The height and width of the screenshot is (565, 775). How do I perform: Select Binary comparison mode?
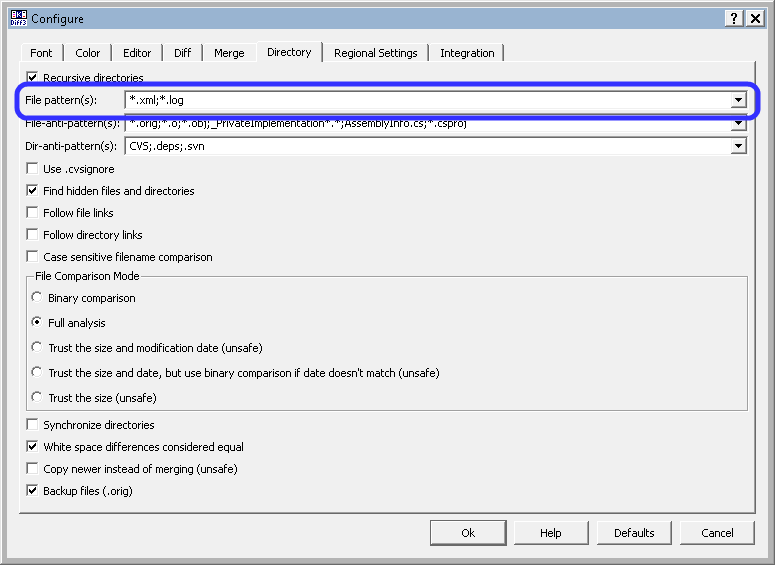click(38, 298)
